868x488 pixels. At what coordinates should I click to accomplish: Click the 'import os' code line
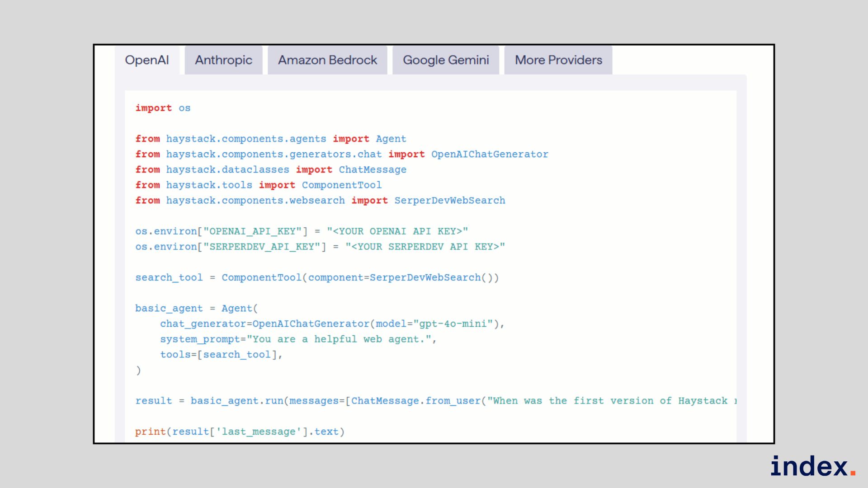[x=163, y=108]
